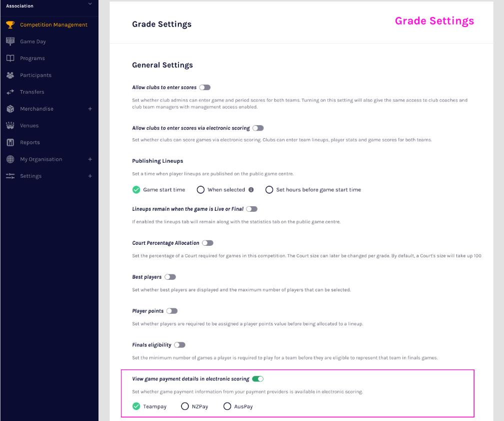This screenshot has height=421, width=504.
Task: Click the Programs book icon
Action: [x=10, y=58]
